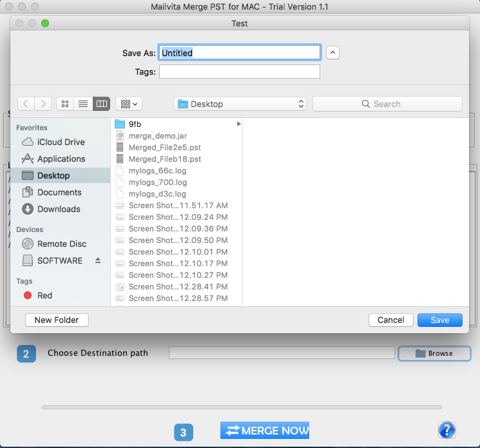This screenshot has width=480, height=448.
Task: Click the Tags input field
Action: coord(240,72)
